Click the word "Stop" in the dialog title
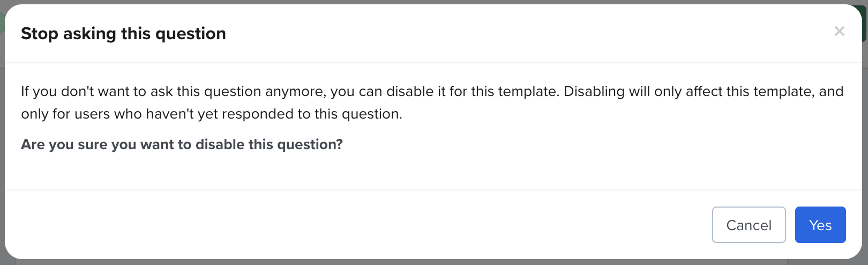The width and height of the screenshot is (868, 265). (40, 34)
